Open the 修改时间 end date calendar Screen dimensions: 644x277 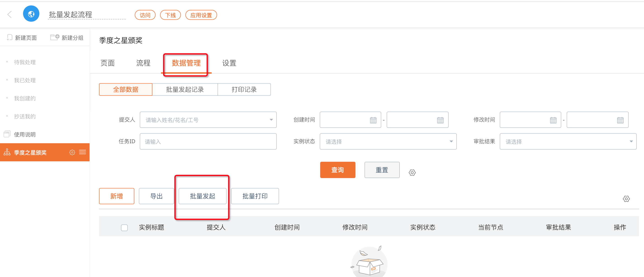620,120
